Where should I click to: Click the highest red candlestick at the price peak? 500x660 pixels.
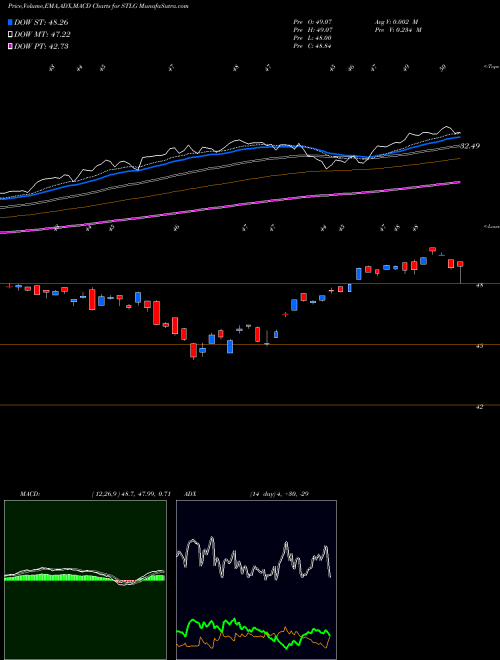point(432,250)
